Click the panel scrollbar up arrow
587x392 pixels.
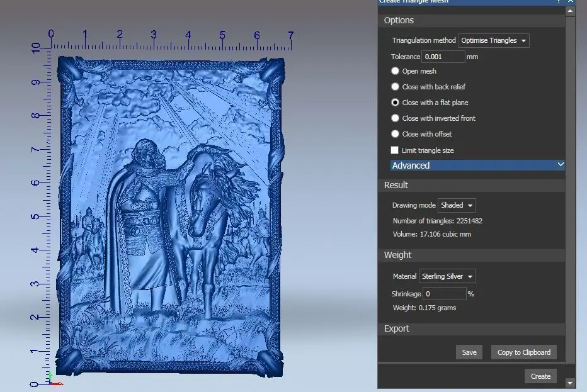tap(570, 11)
